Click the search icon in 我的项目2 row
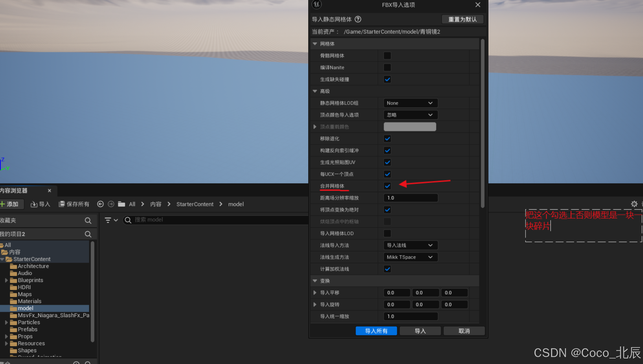This screenshot has width=643, height=364. [88, 234]
